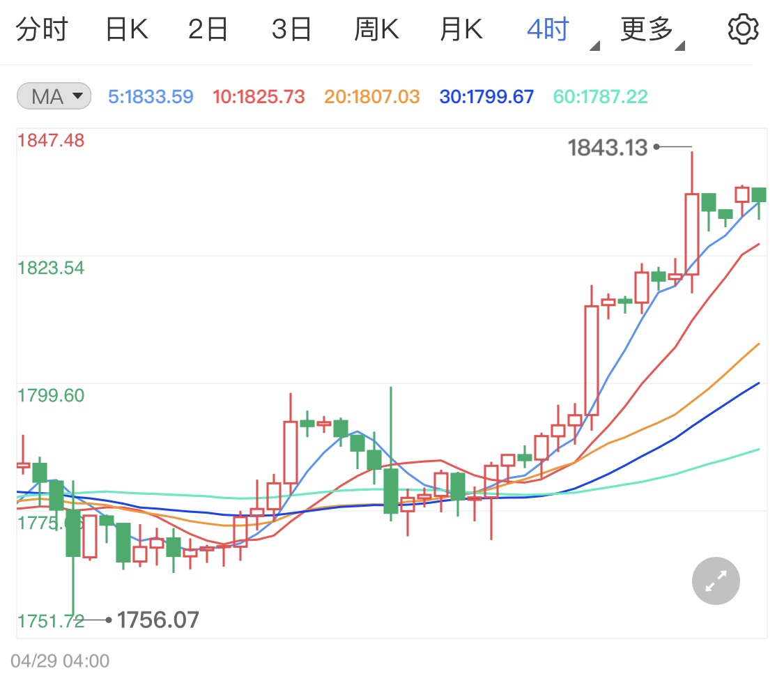Screen dimensions: 784x674
Task: Click the date label 04/29 04:00
Action: pos(60,661)
